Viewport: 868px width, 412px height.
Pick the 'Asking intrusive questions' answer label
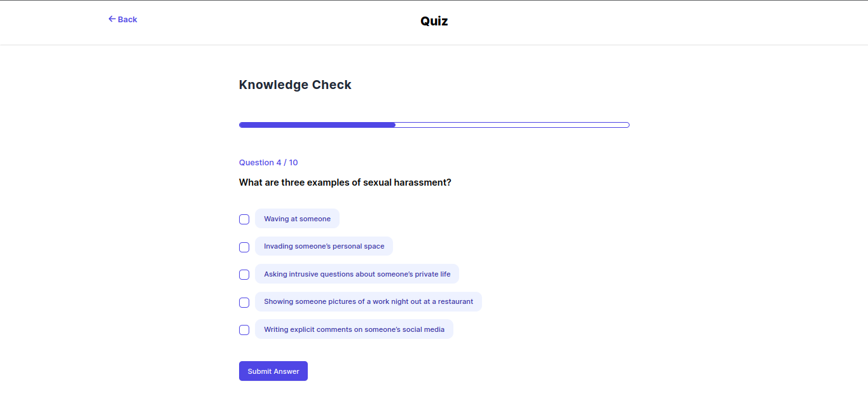pyautogui.click(x=357, y=274)
